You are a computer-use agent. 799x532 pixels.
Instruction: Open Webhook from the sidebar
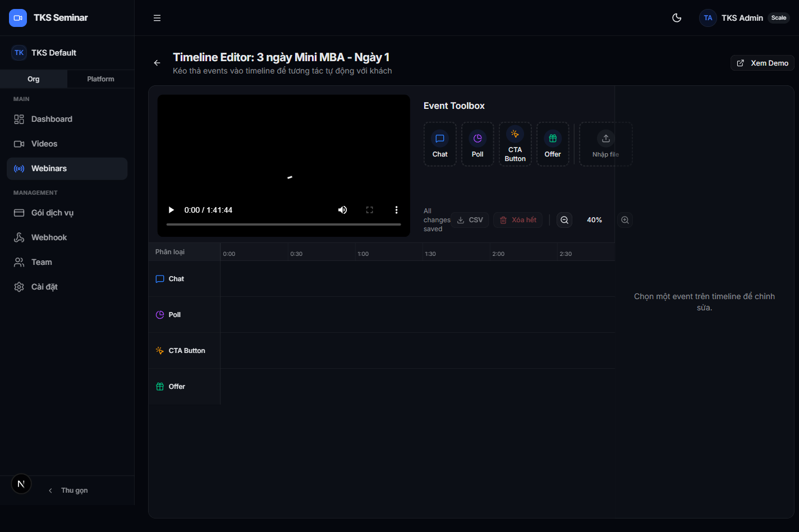click(x=67, y=237)
